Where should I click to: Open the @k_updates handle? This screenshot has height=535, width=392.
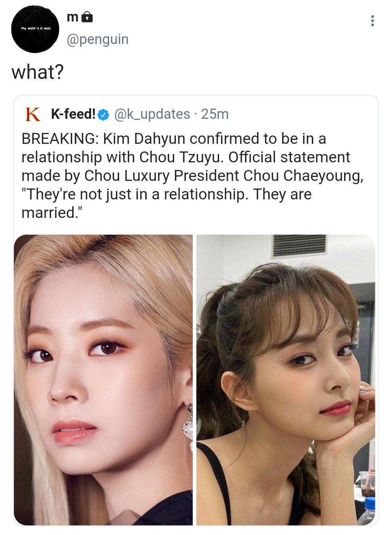point(152,114)
